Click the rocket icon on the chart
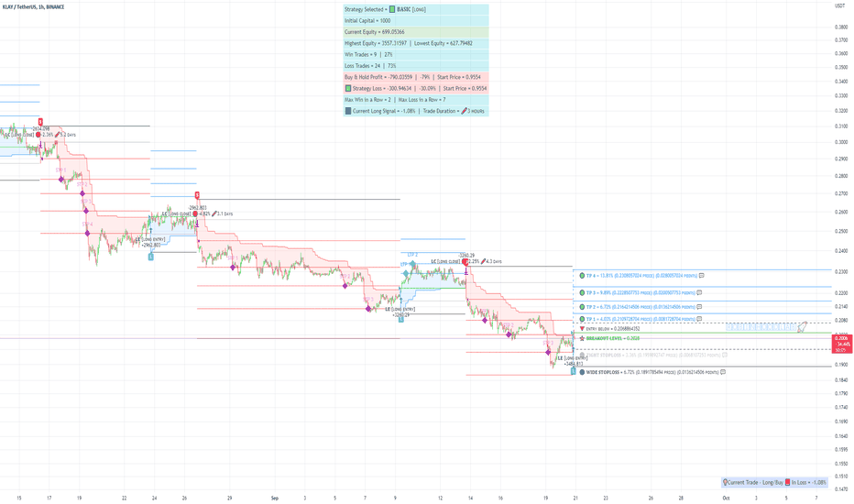Image resolution: width=854 pixels, height=504 pixels. pyautogui.click(x=803, y=327)
